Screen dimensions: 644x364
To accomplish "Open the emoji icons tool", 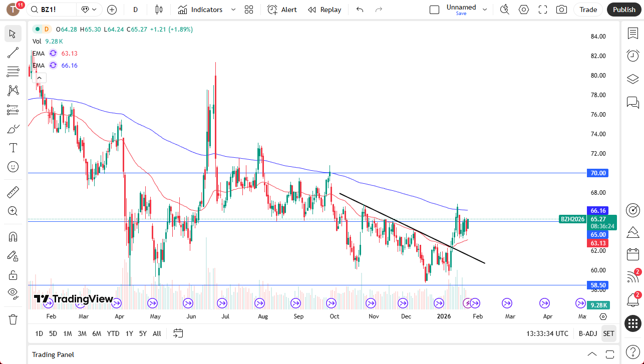I will (x=13, y=167).
